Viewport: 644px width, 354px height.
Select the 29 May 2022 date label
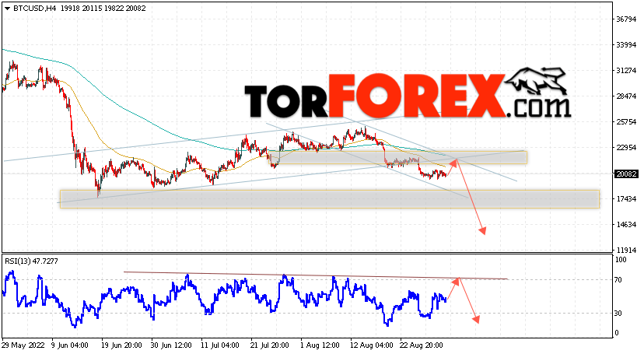pos(22,345)
